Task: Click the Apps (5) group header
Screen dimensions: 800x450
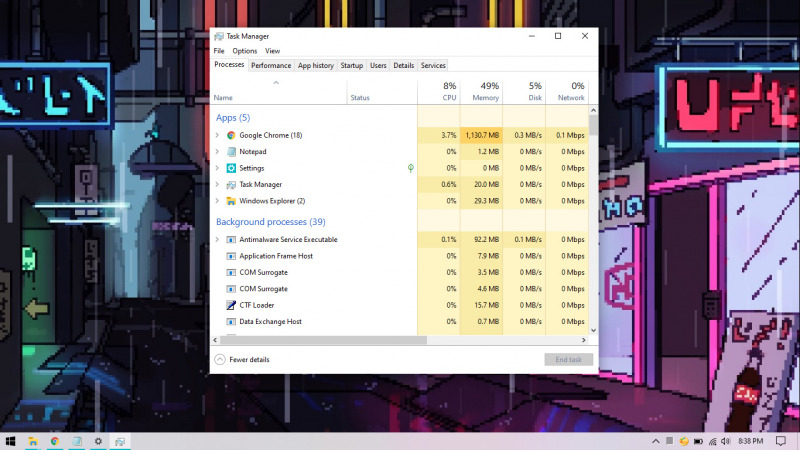Action: [x=233, y=118]
